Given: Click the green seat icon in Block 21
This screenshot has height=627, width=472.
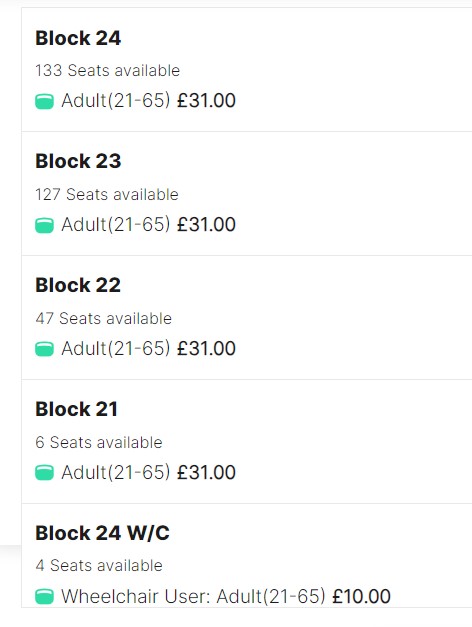Looking at the screenshot, I should [44, 473].
